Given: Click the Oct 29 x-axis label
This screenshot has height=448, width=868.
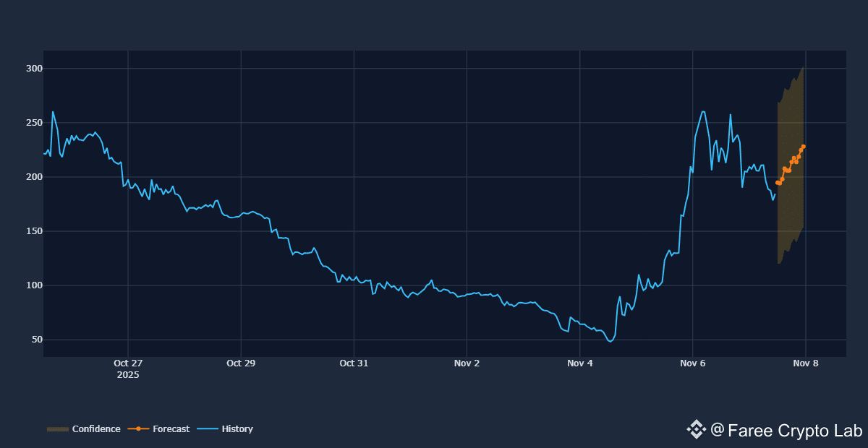Looking at the screenshot, I should pos(241,363).
